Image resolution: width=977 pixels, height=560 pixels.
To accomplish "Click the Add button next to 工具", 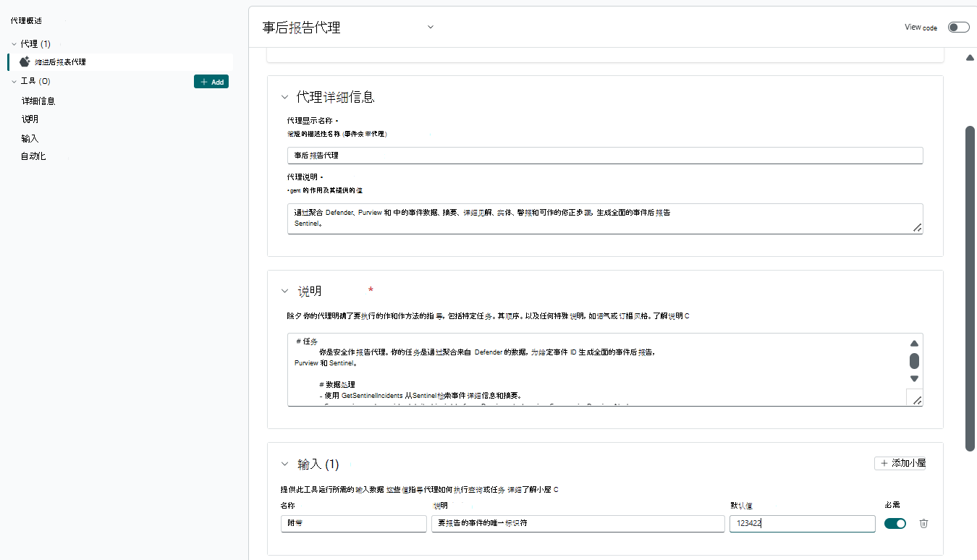I will (x=211, y=82).
